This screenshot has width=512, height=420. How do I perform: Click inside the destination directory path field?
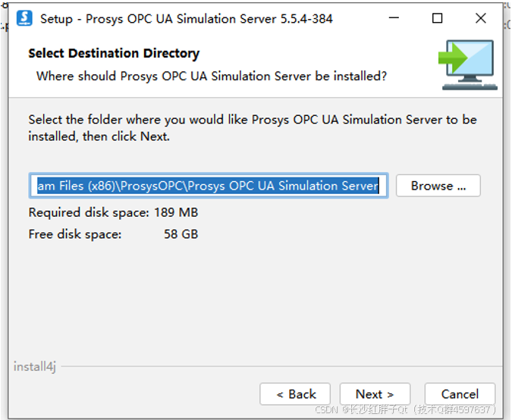coord(209,186)
